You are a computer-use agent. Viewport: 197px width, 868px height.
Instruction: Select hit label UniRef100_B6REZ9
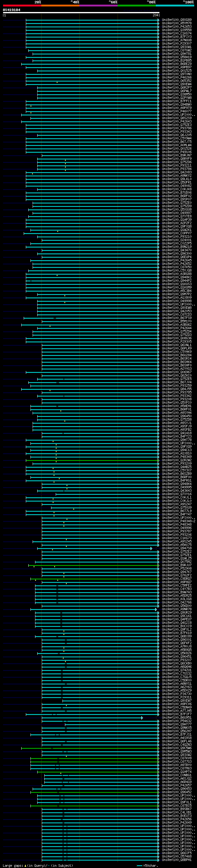[x=177, y=64]
